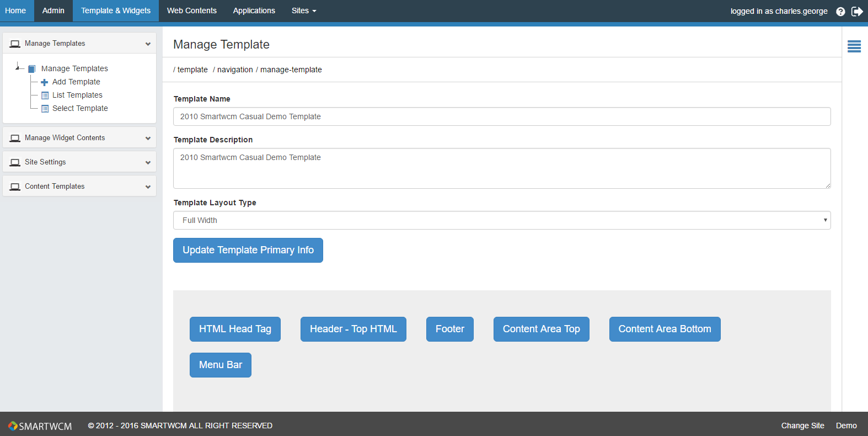
Task: Click the Content Area Bottom button
Action: (665, 329)
